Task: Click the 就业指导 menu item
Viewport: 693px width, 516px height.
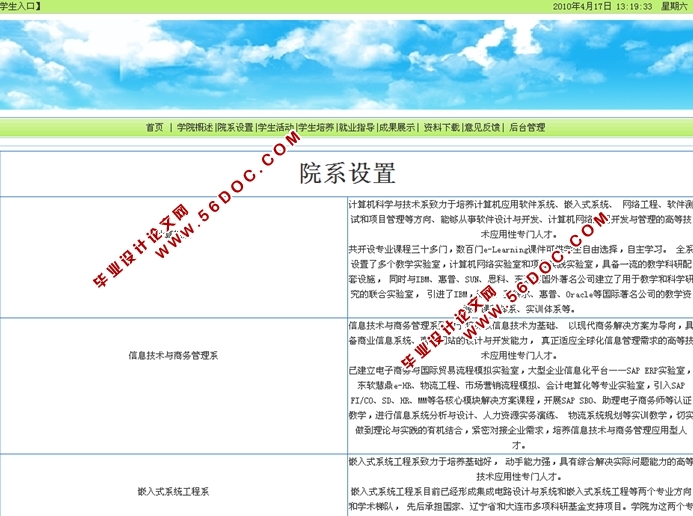Action: tap(356, 128)
